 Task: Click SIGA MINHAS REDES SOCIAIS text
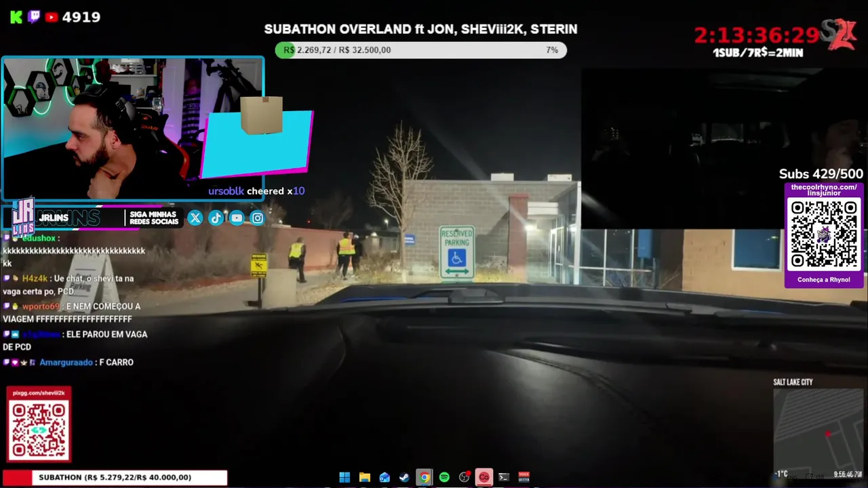click(x=154, y=218)
